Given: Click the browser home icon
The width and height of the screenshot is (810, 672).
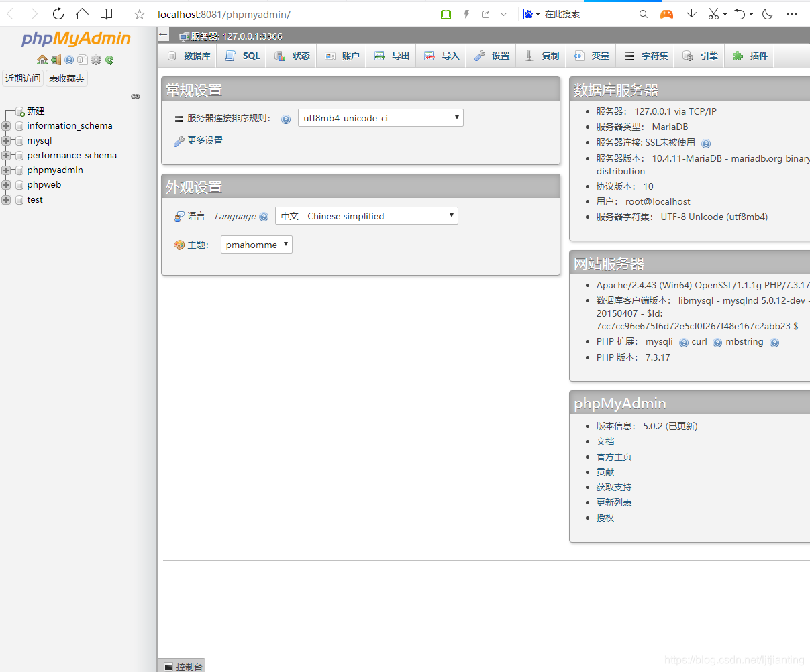Looking at the screenshot, I should point(82,14).
